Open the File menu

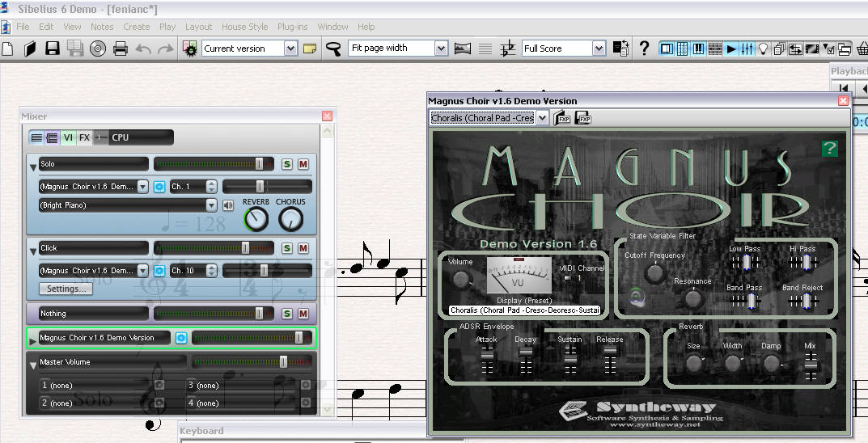(23, 27)
